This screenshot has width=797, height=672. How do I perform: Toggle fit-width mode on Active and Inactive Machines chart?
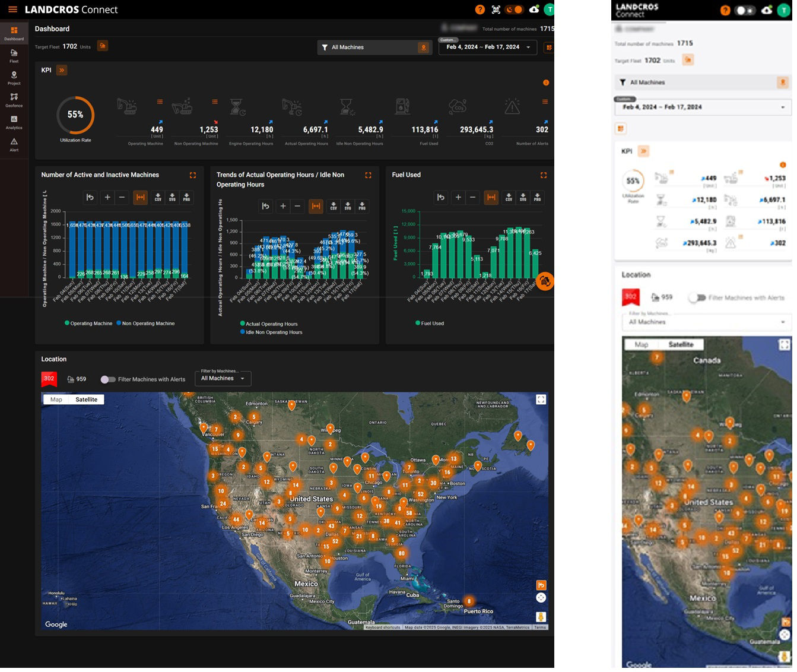click(141, 198)
